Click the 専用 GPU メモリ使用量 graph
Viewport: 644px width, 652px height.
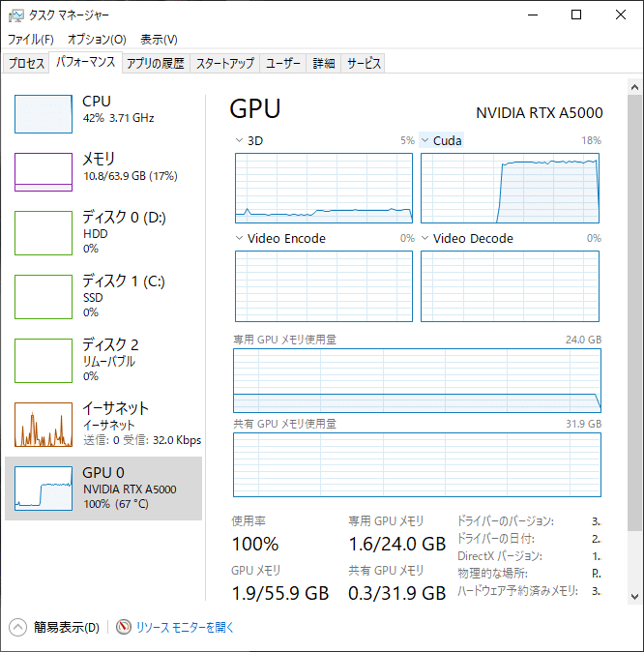pyautogui.click(x=417, y=380)
